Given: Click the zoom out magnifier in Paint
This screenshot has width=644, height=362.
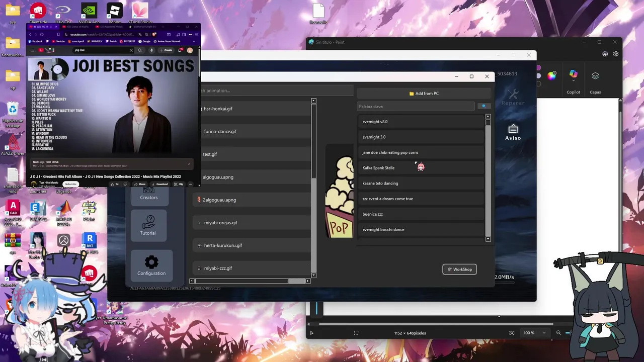Looking at the screenshot, I should pyautogui.click(x=558, y=333).
